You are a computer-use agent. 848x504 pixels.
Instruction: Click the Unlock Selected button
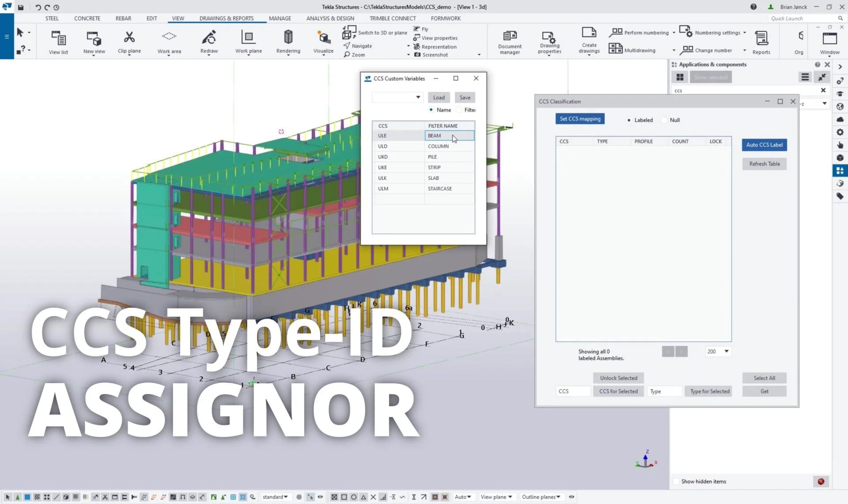click(618, 378)
